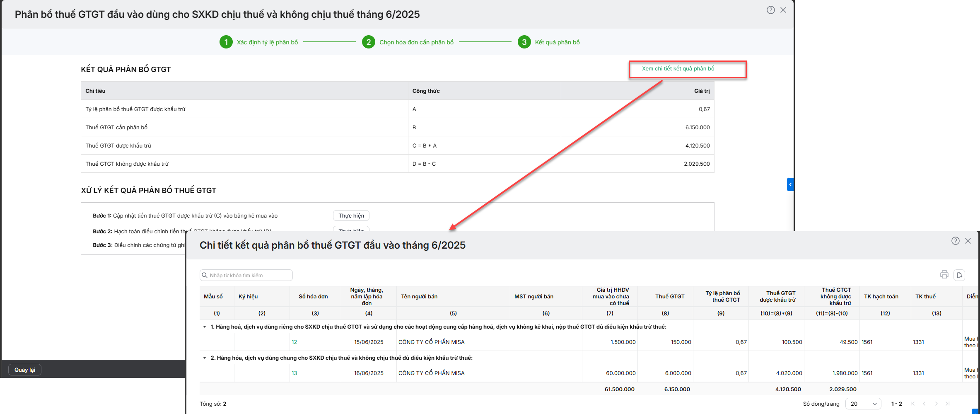Select deductible tax value 100.500
Viewport: 980px width, 414px height.
(x=792, y=342)
